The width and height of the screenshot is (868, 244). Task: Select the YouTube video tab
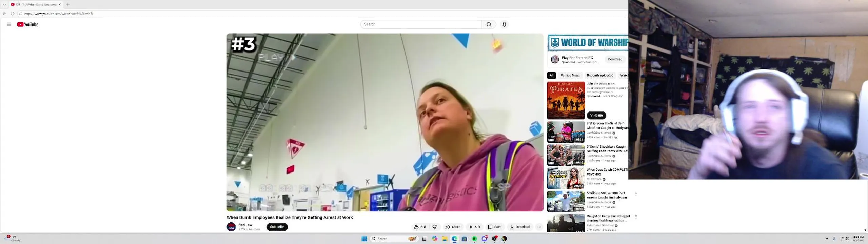36,5
